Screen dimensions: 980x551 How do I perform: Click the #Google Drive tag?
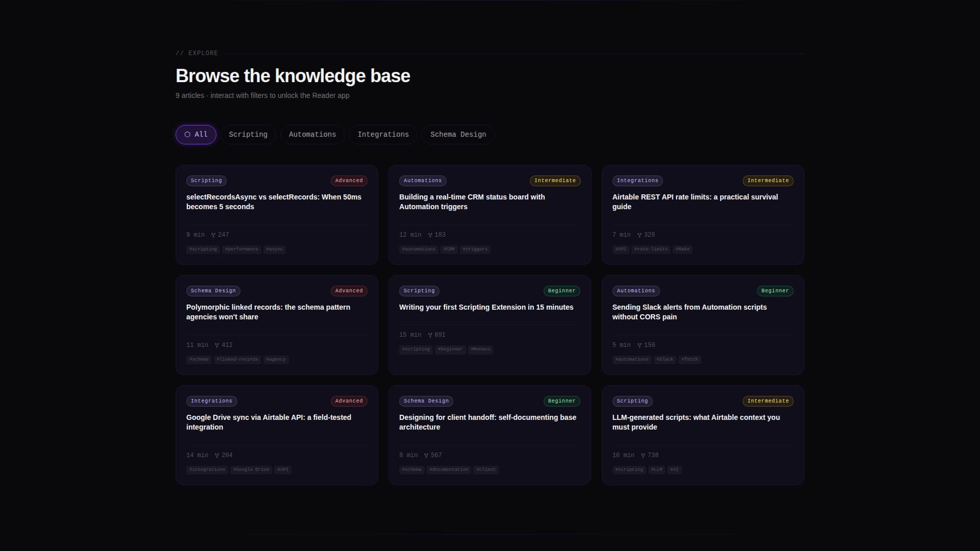[251, 469]
